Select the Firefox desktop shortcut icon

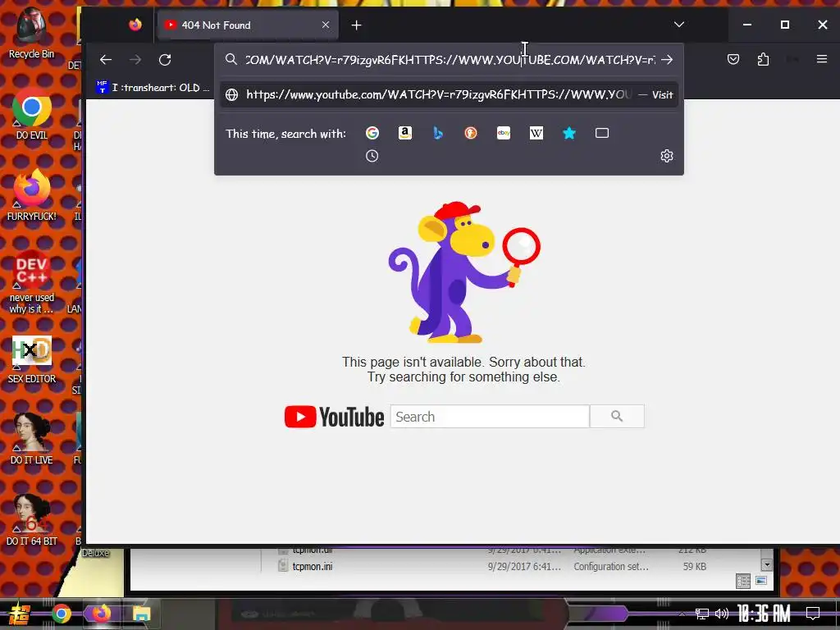click(32, 195)
